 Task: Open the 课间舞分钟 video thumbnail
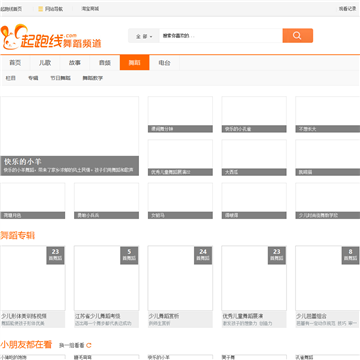pyautogui.click(x=180, y=114)
